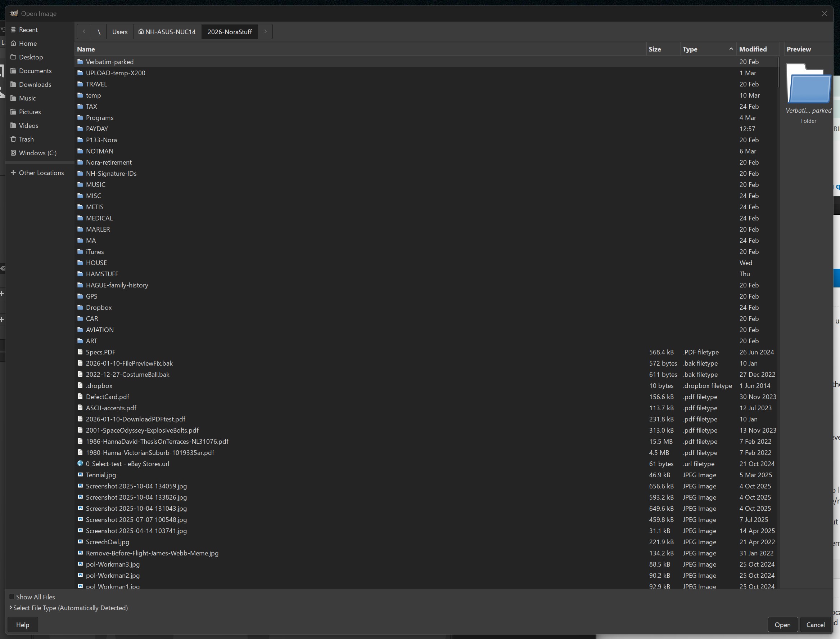The height and width of the screenshot is (639, 840).
Task: Click the Home icon in places sidebar
Action: pos(13,43)
